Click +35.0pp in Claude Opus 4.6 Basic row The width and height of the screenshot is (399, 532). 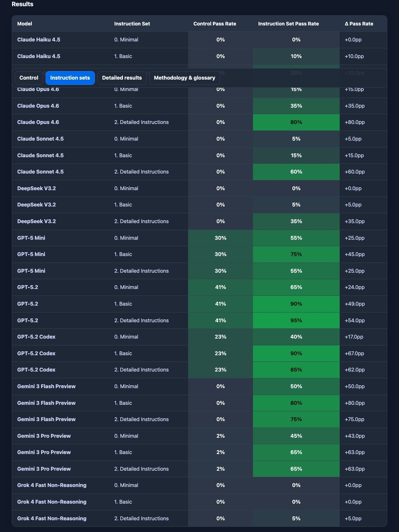[354, 106]
